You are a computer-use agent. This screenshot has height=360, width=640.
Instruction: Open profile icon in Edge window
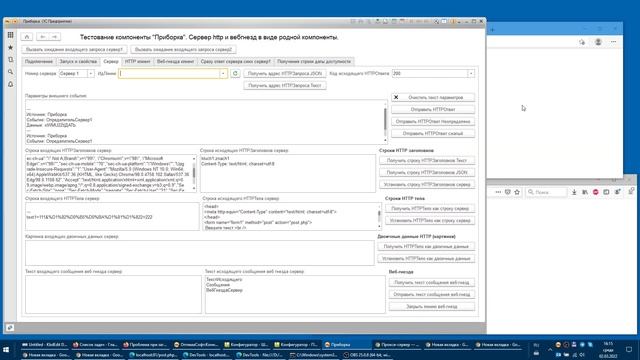pyautogui.click(x=598, y=42)
